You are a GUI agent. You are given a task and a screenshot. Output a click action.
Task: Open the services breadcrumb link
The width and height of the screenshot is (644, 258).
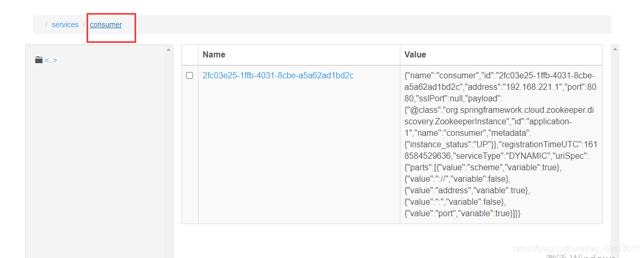click(x=65, y=25)
